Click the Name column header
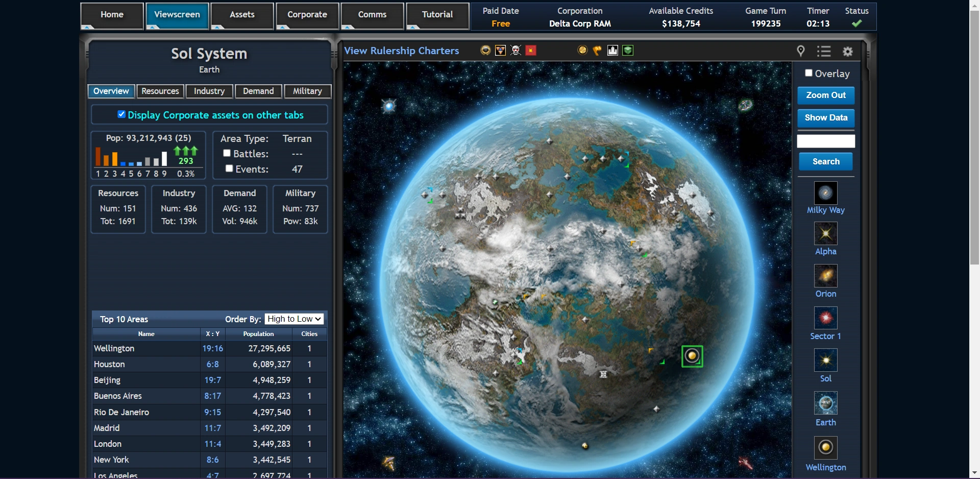 [x=146, y=334]
